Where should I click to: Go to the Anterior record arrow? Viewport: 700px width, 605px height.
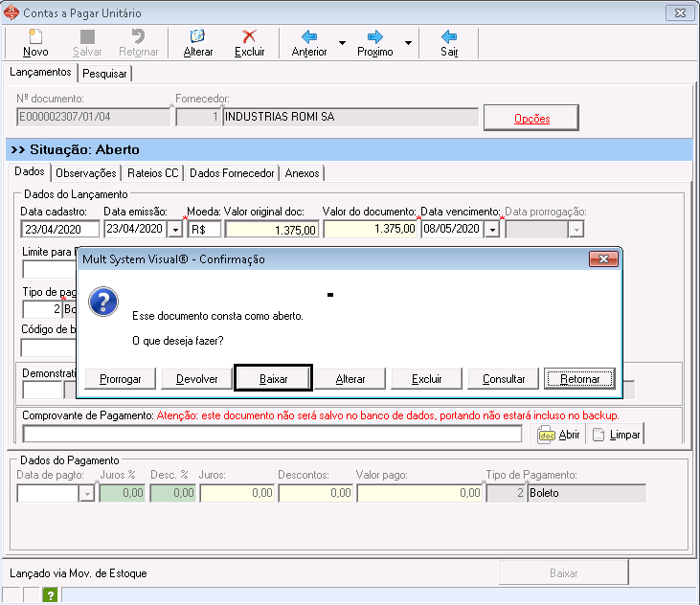click(308, 37)
